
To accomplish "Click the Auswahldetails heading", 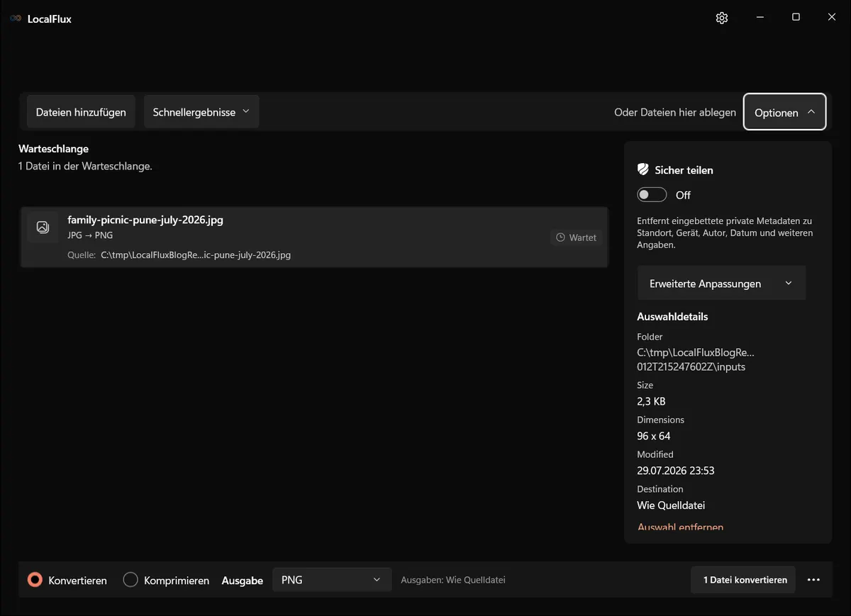I will click(x=672, y=317).
